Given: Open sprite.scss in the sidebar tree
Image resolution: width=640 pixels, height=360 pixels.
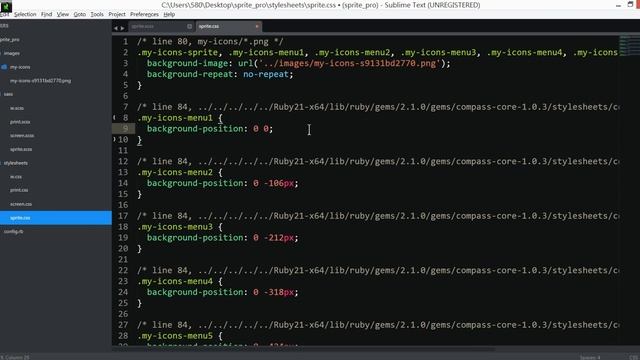Looking at the screenshot, I should click(21, 149).
